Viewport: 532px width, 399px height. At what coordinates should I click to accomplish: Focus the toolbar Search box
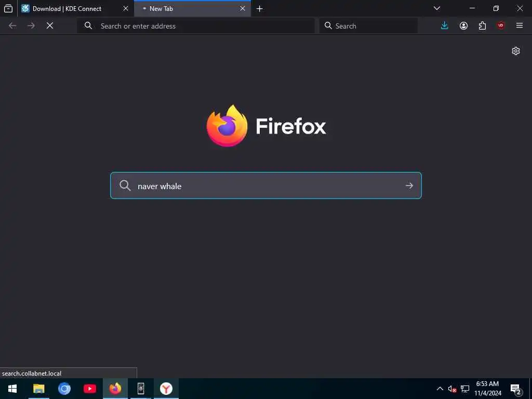click(x=368, y=26)
